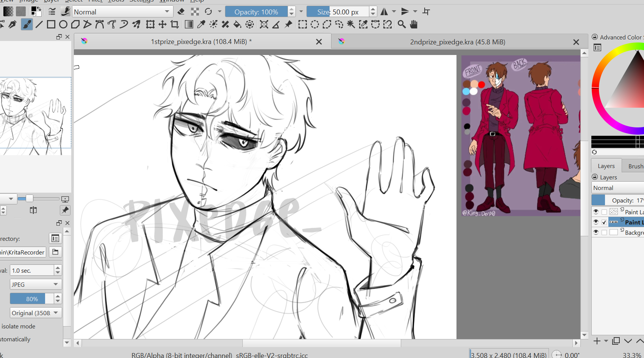
Task: Choose the Fill bucket tool
Action: [x=237, y=25]
